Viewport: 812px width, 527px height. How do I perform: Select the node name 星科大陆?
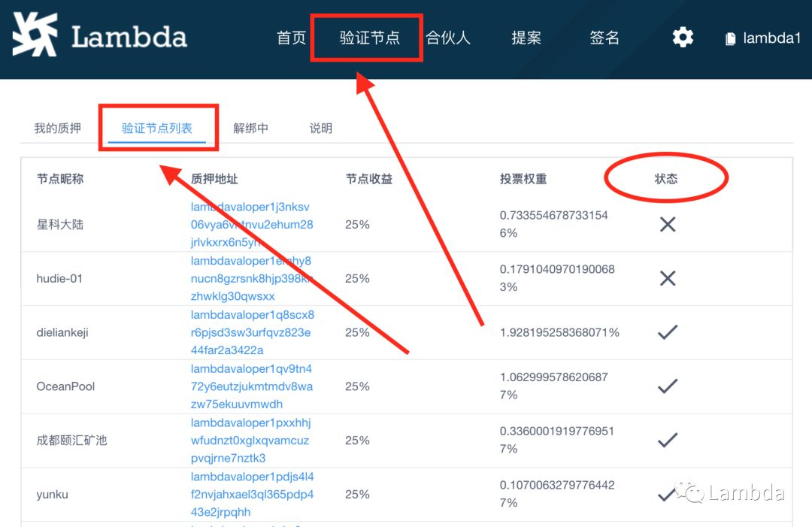pos(60,225)
